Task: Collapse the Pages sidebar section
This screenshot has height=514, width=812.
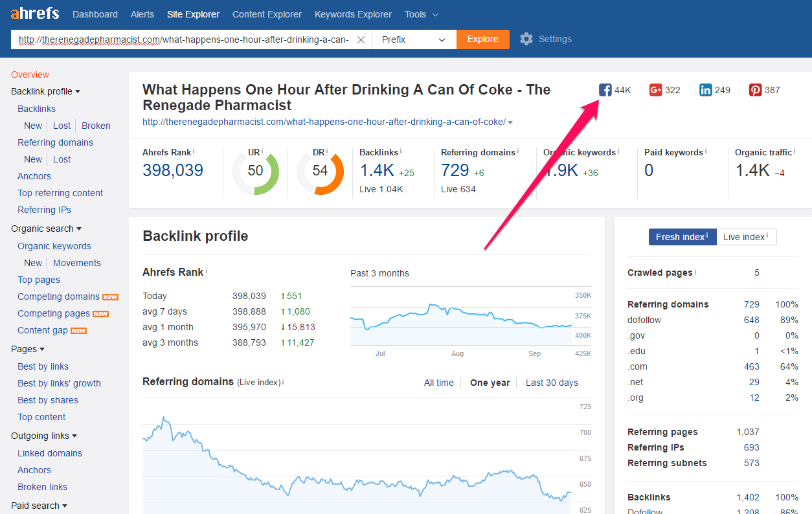Action: point(27,349)
